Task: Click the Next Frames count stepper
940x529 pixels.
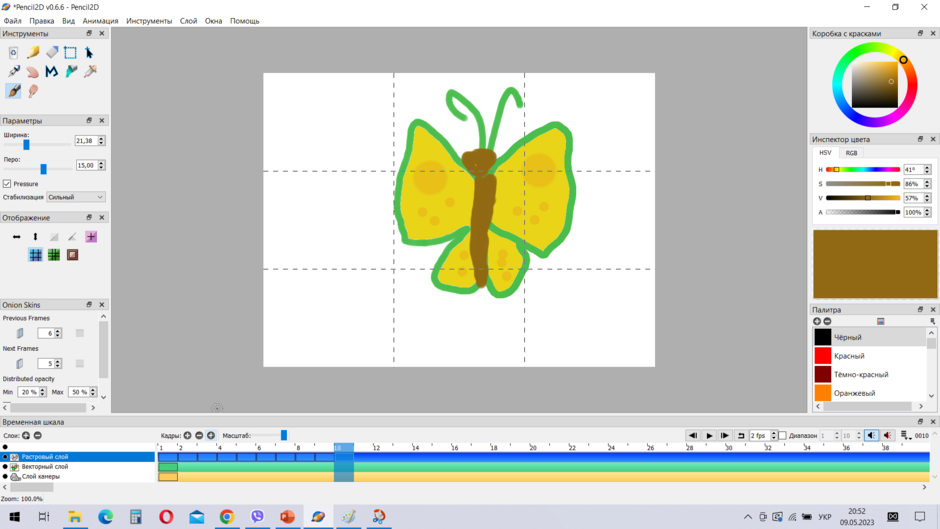Action: point(58,363)
